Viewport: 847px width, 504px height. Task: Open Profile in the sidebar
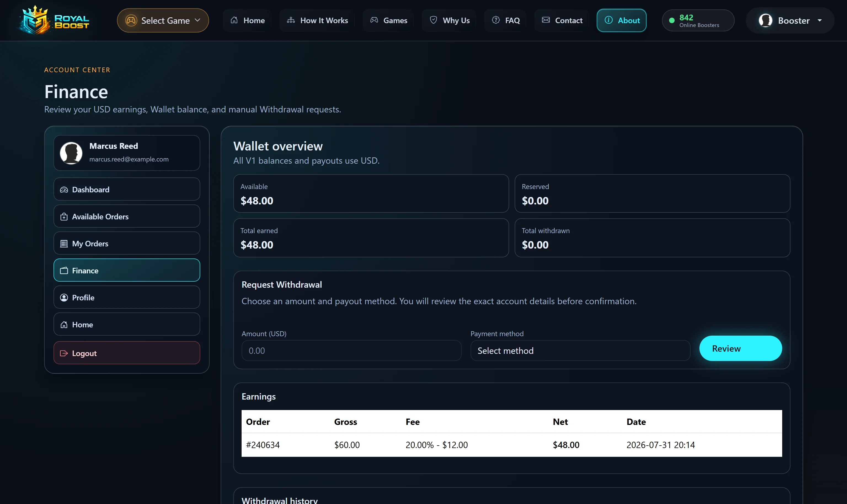[127, 297]
